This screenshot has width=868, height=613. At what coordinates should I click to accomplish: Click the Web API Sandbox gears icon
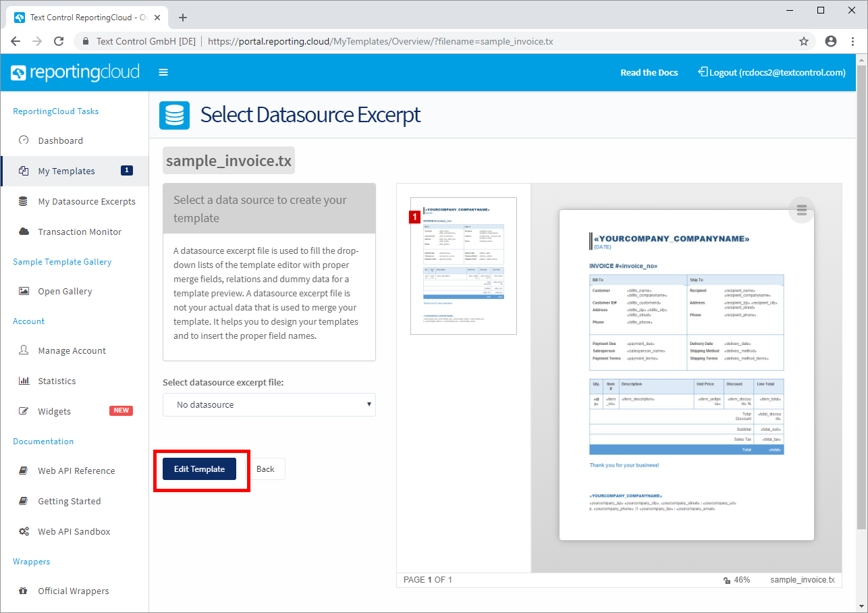pyautogui.click(x=24, y=531)
